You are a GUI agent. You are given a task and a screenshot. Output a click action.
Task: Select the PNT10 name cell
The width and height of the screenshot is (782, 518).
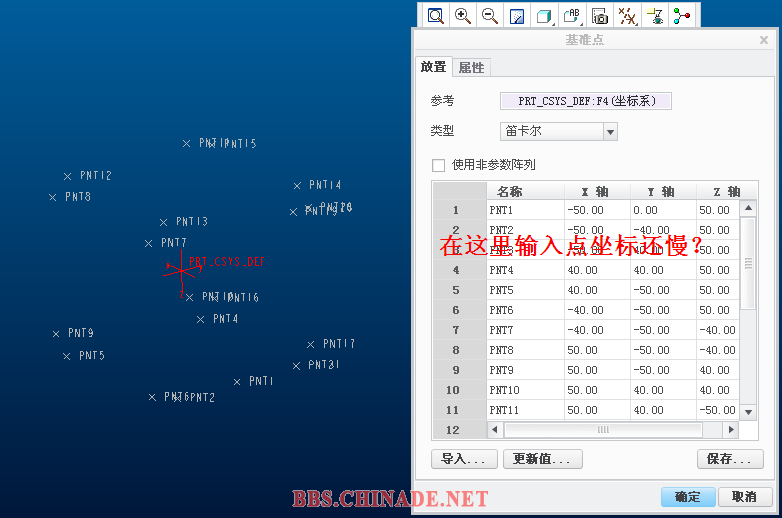click(525, 390)
